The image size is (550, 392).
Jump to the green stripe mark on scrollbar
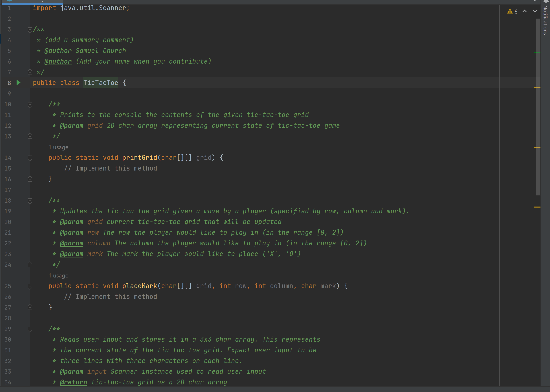click(537, 52)
